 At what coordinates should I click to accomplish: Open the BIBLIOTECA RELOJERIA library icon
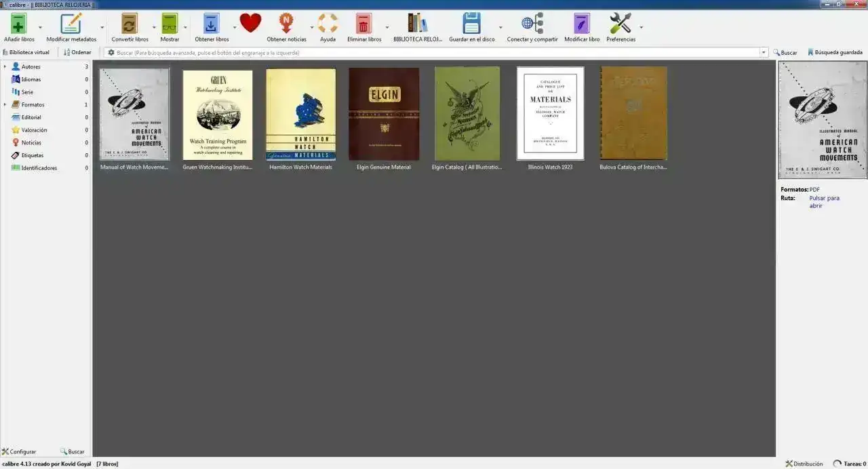[x=418, y=24]
